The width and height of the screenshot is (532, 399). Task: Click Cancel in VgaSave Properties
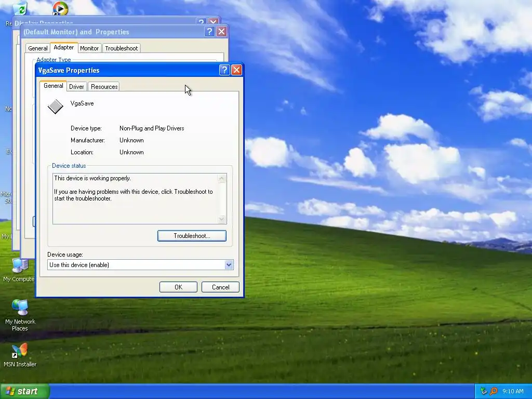[220, 287]
